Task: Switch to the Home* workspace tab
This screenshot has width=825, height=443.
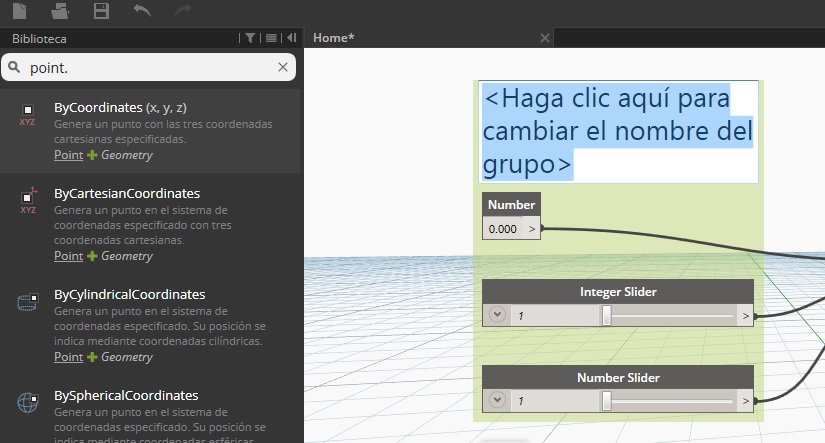Action: click(334, 38)
